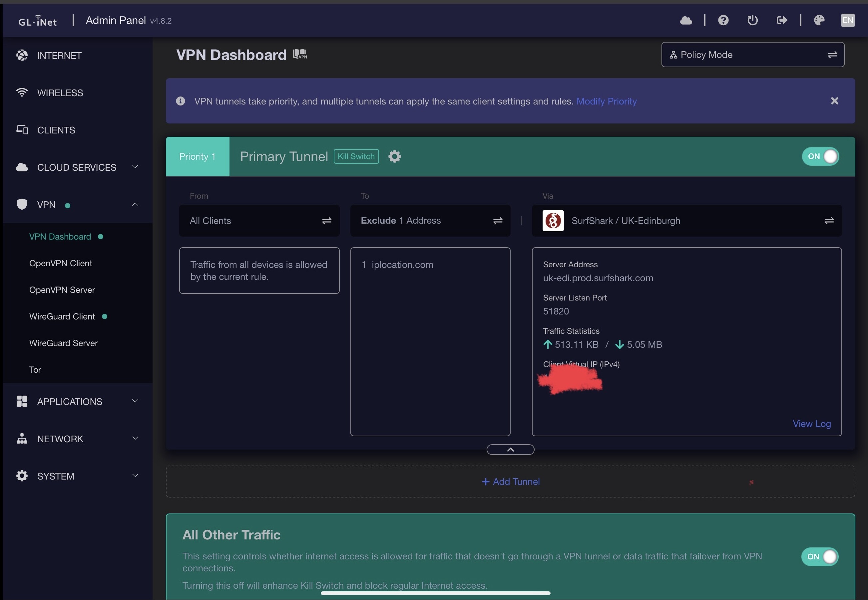Viewport: 868px width, 600px height.
Task: Expand the Cloud Services menu
Action: coord(77,167)
